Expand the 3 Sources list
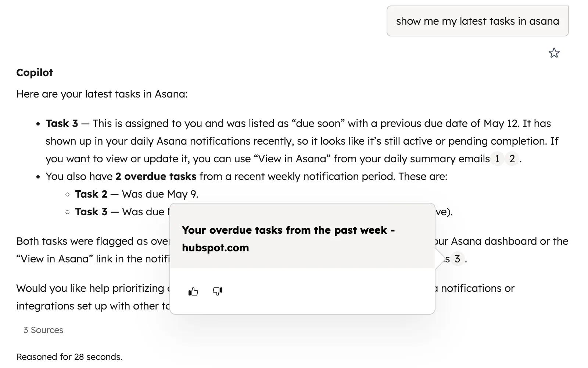This screenshot has width=588, height=368. [x=43, y=330]
